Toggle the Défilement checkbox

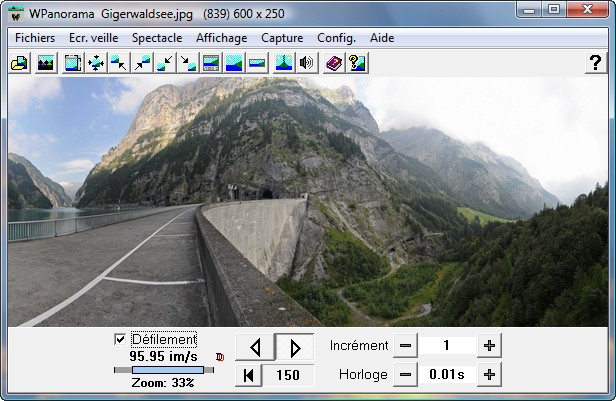[x=120, y=339]
